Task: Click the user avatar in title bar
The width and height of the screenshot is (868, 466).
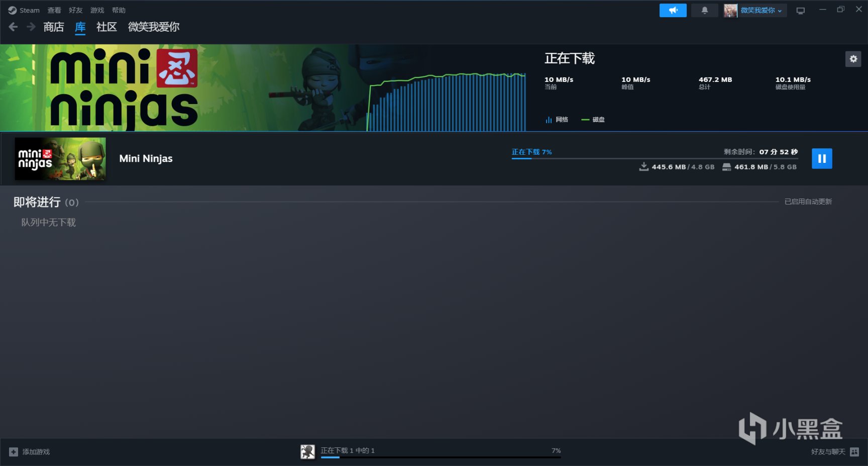Action: (730, 10)
